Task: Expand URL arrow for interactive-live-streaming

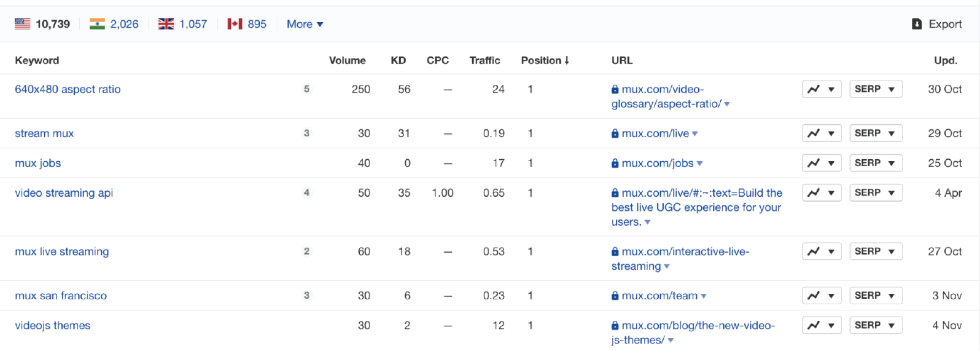Action: [x=667, y=267]
